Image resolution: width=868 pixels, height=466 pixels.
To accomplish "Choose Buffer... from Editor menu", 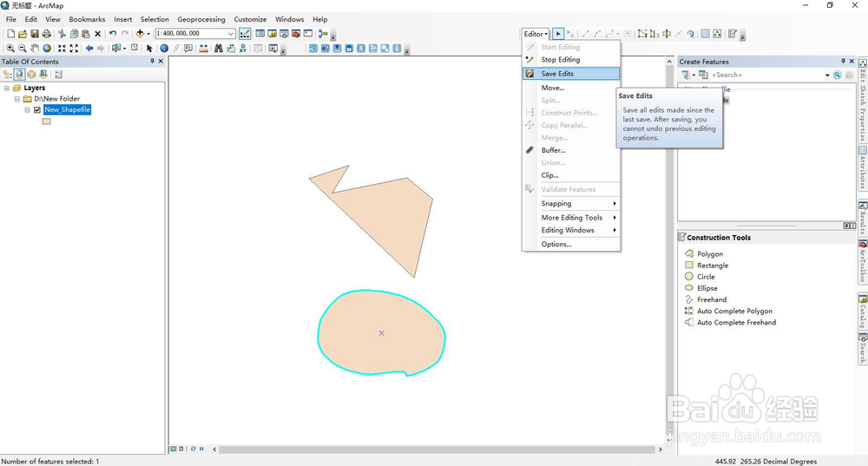I will (x=571, y=150).
